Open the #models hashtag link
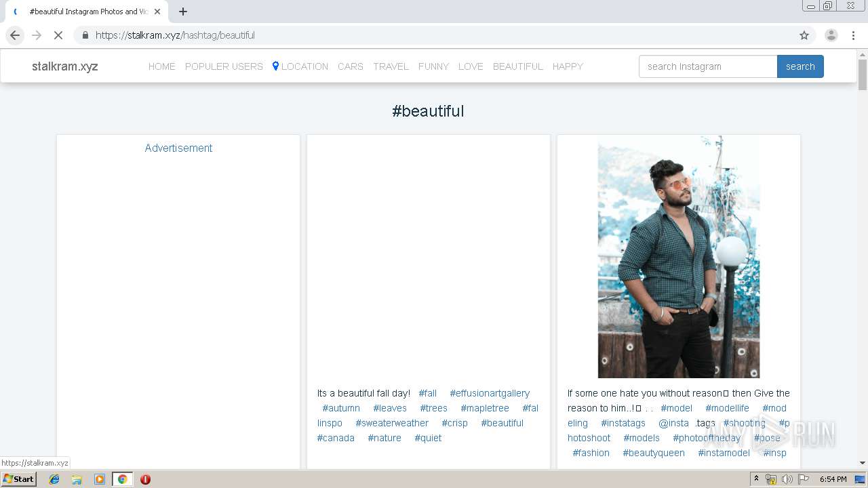 [642, 438]
